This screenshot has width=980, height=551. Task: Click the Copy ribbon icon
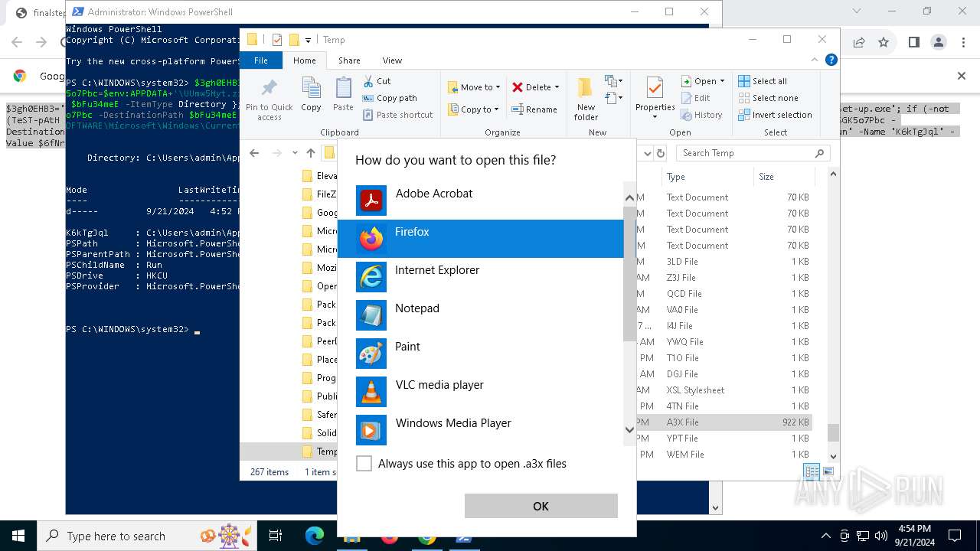tap(311, 95)
